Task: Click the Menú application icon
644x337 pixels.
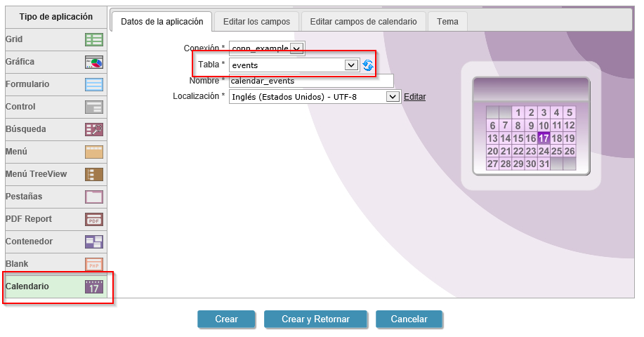Action: (x=94, y=152)
